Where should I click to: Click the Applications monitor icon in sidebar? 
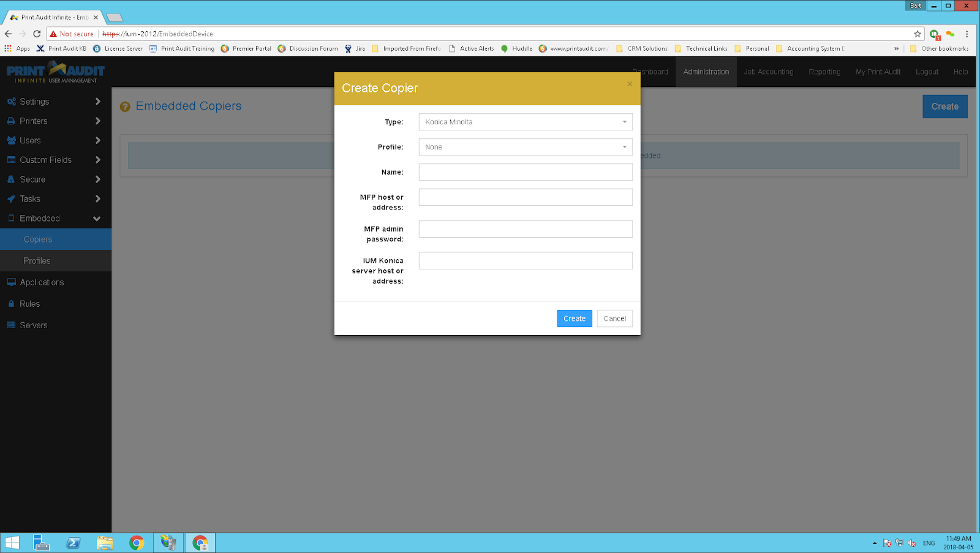(x=11, y=282)
